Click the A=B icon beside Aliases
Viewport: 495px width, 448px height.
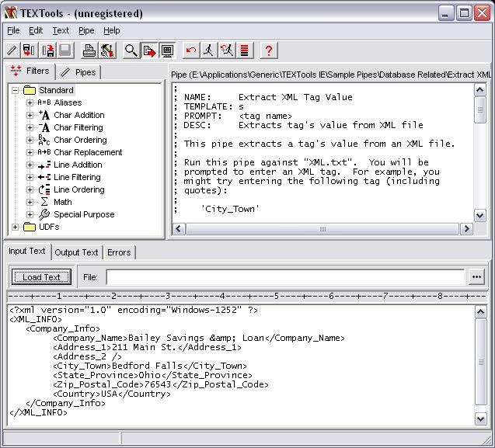(x=44, y=102)
